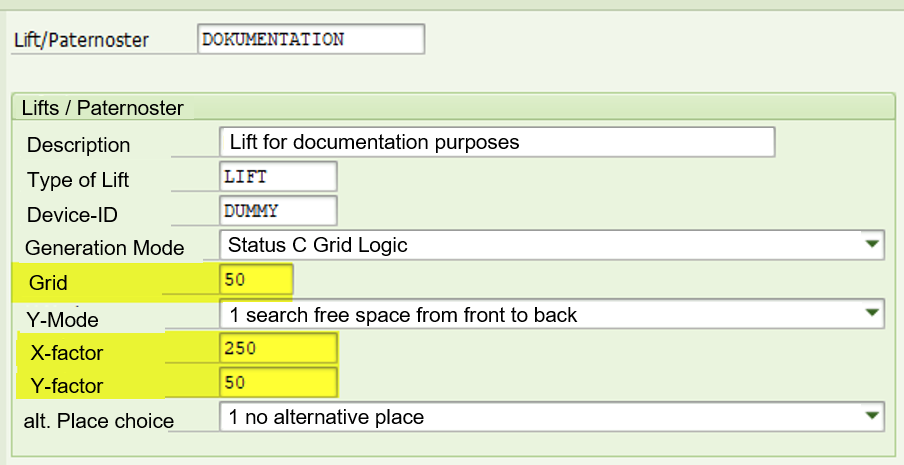Click the Generation Mode label
The image size is (904, 465).
coord(104,248)
